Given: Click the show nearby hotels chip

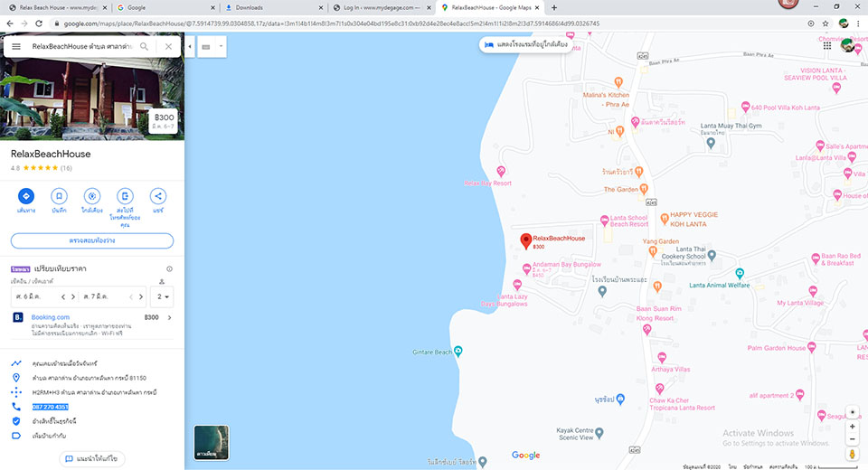Looking at the screenshot, I should 525,44.
